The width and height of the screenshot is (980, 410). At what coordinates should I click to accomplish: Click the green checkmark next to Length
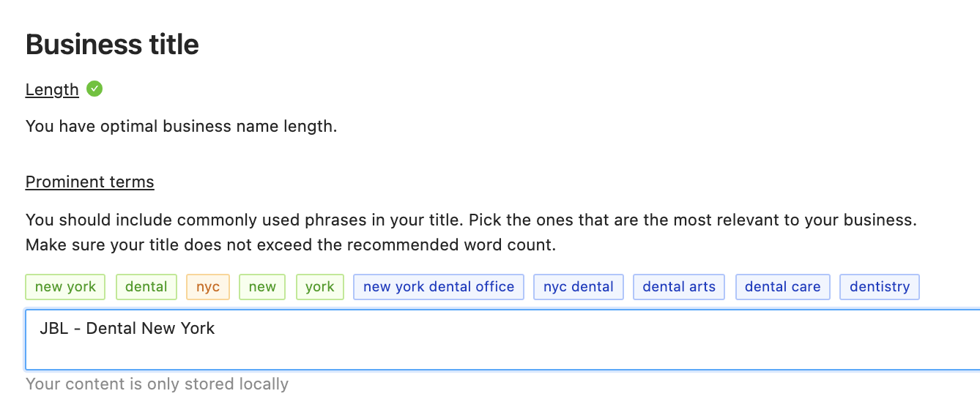coord(94,89)
